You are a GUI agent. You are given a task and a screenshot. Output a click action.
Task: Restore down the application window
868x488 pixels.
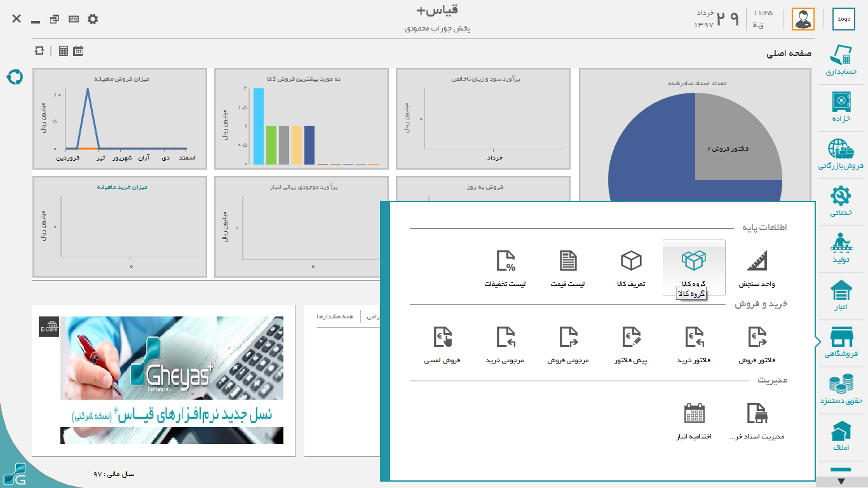point(55,19)
